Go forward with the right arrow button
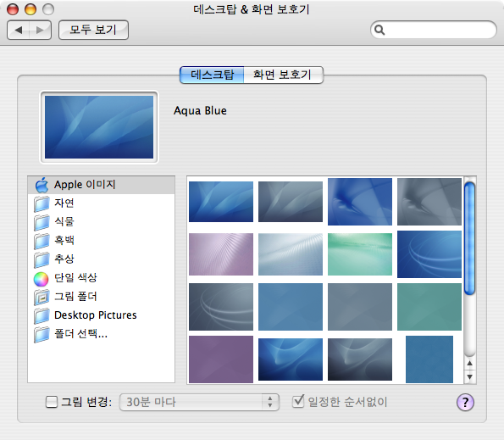504x440 pixels. coord(40,31)
